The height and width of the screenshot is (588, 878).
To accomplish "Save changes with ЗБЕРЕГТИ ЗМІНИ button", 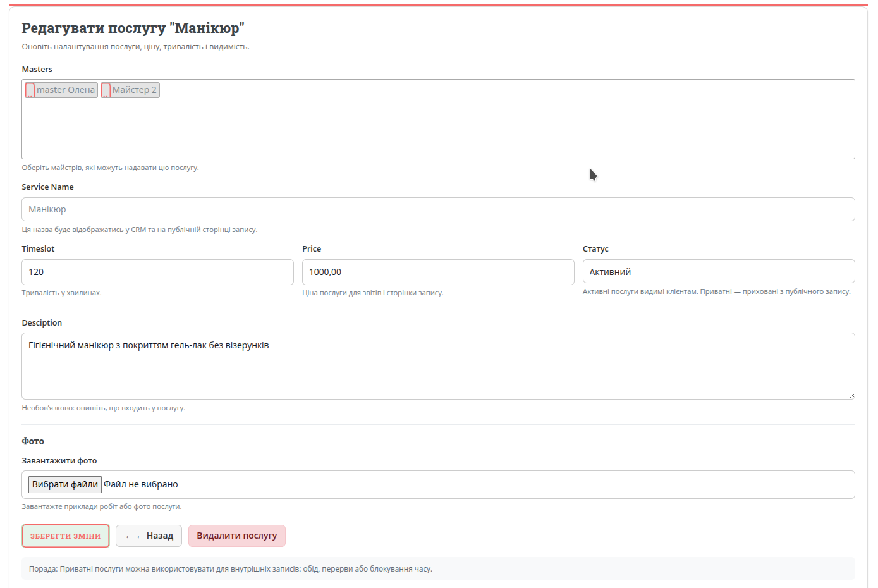I will click(x=66, y=536).
